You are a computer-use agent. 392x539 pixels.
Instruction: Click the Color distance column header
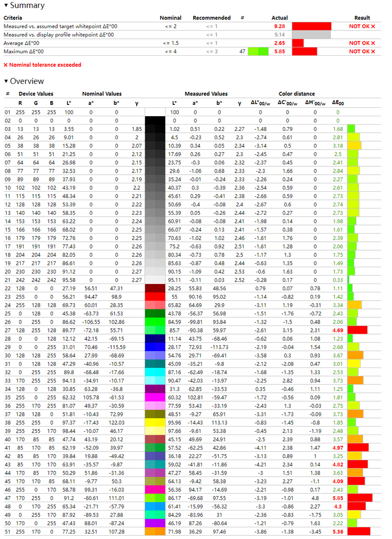coord(296,94)
